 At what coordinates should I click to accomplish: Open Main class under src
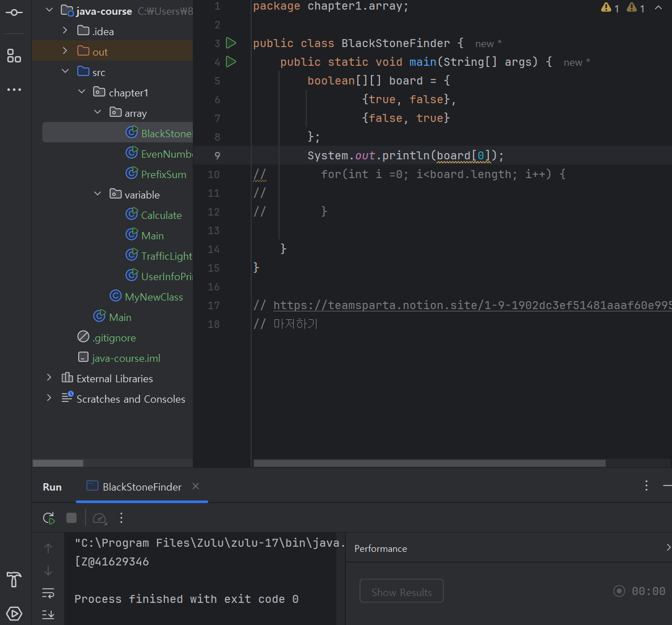(113, 317)
